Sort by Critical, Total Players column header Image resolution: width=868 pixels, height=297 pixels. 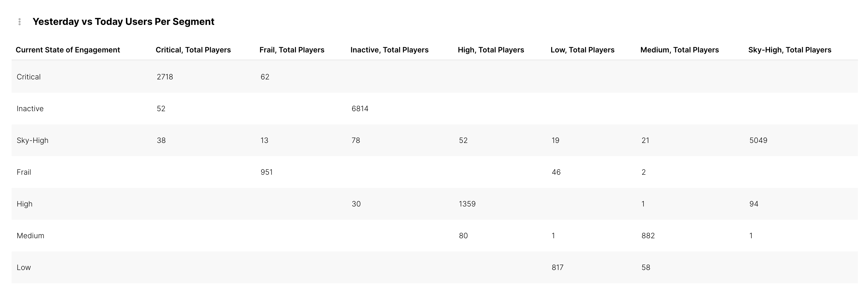coord(193,50)
